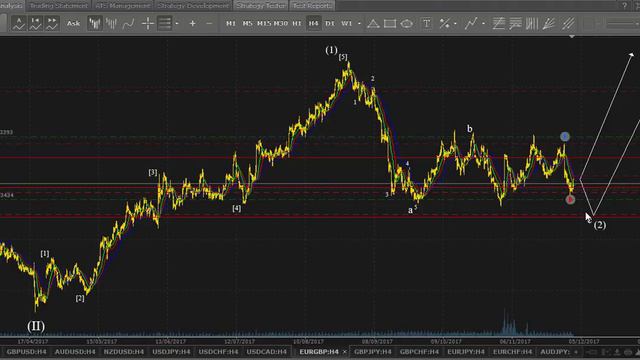Zoom in the chart with plus icon
Screen dimensions: 640x360
pyautogui.click(x=193, y=24)
